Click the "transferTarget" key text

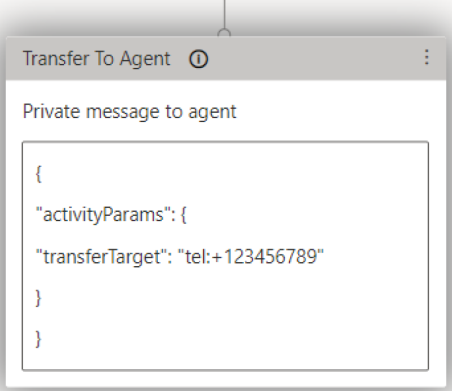pyautogui.click(x=101, y=257)
